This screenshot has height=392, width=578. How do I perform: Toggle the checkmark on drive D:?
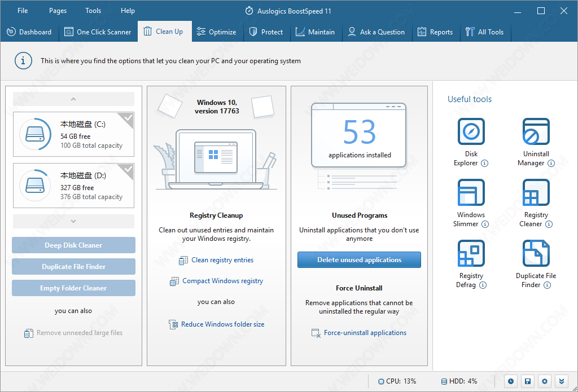[x=128, y=170]
